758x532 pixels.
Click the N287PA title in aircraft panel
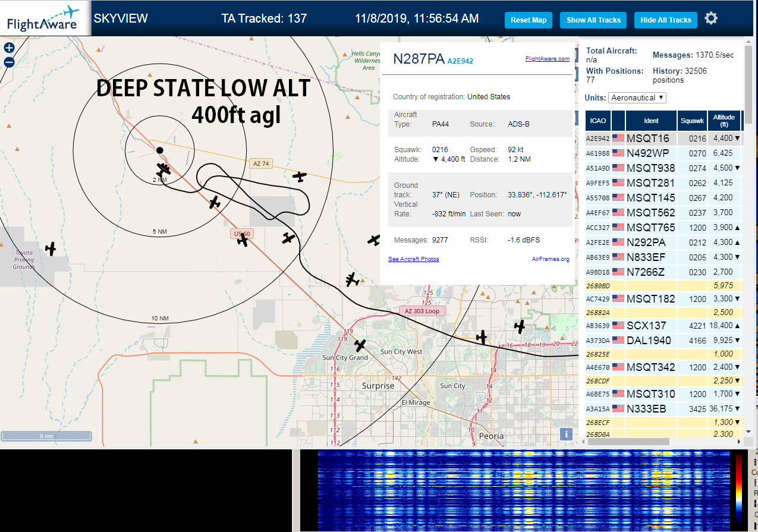419,58
